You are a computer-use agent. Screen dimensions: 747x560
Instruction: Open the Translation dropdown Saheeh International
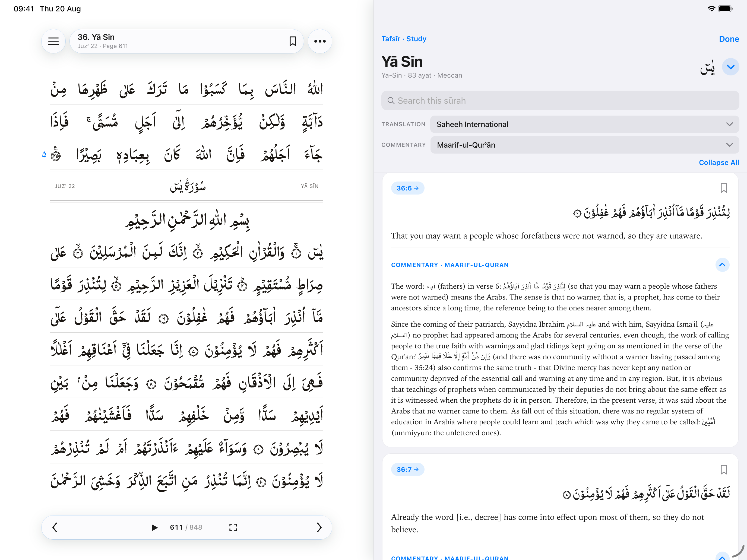(x=585, y=124)
